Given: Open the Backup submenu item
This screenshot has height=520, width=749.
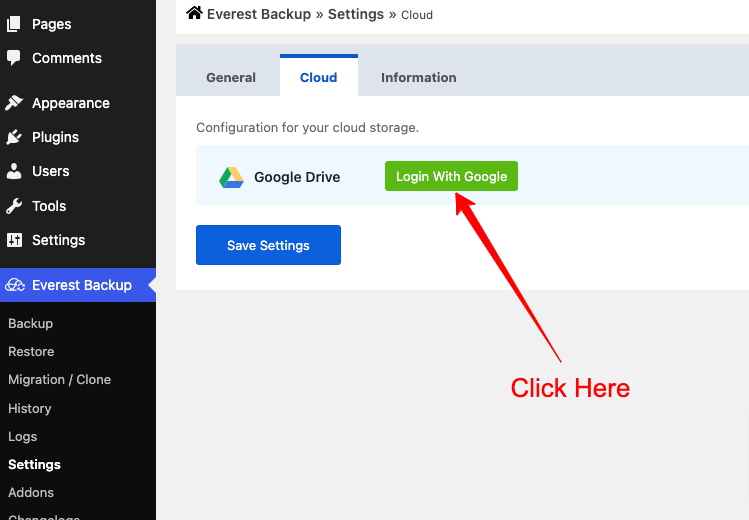Looking at the screenshot, I should (31, 323).
